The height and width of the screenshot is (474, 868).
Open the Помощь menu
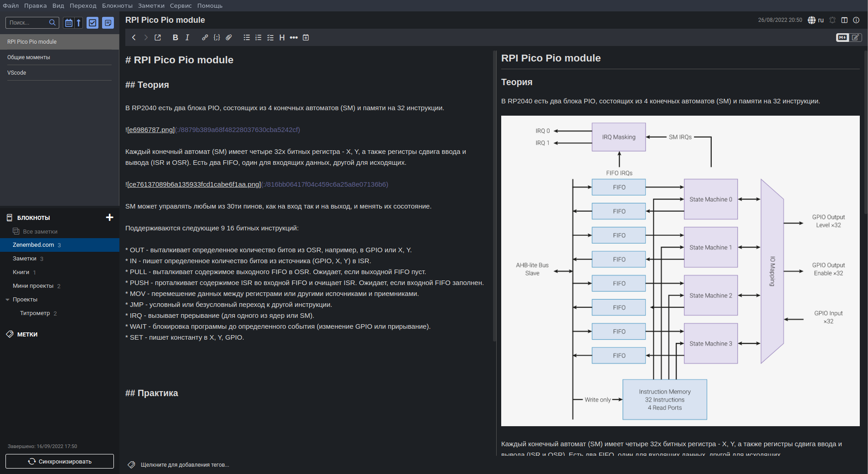point(210,5)
